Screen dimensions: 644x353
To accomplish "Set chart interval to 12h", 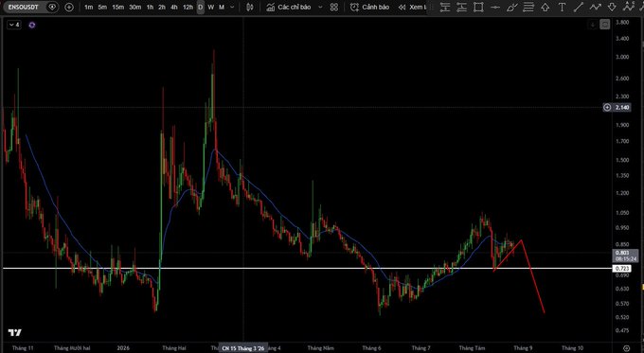I will (x=188, y=7).
